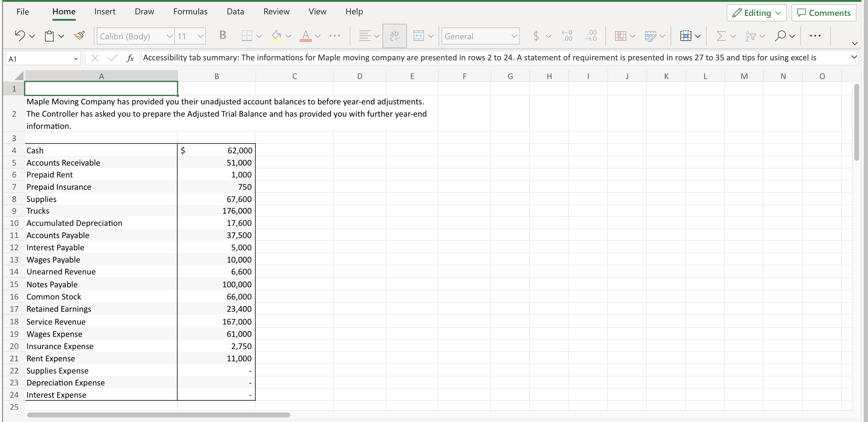Viewport: 868px width, 422px height.
Task: Toggle bold formatting
Action: pos(222,36)
